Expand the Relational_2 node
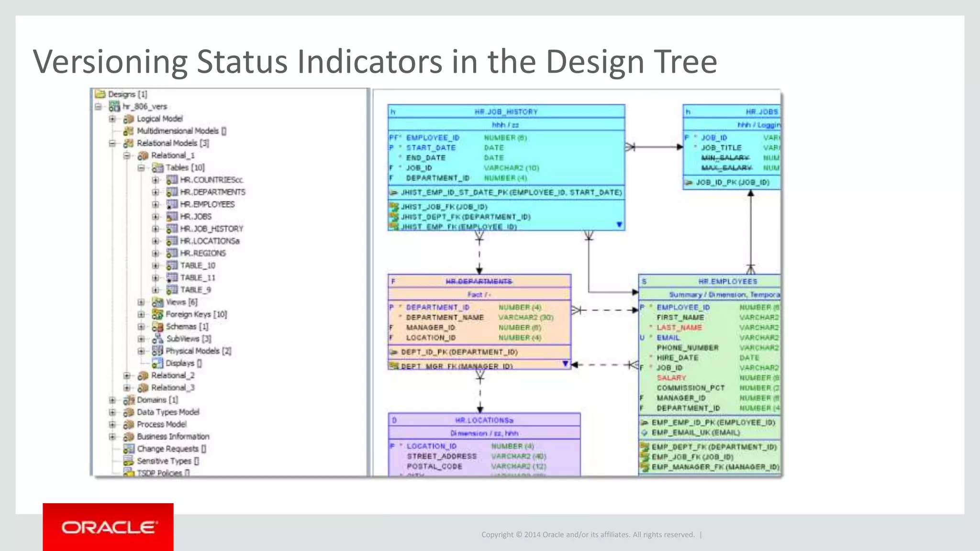 click(127, 375)
